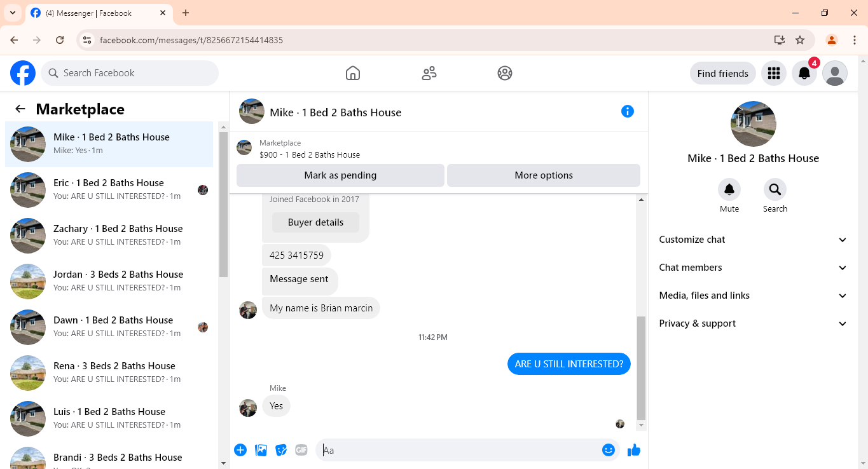
Task: Click the chat messages scrollbar
Action: (641, 369)
